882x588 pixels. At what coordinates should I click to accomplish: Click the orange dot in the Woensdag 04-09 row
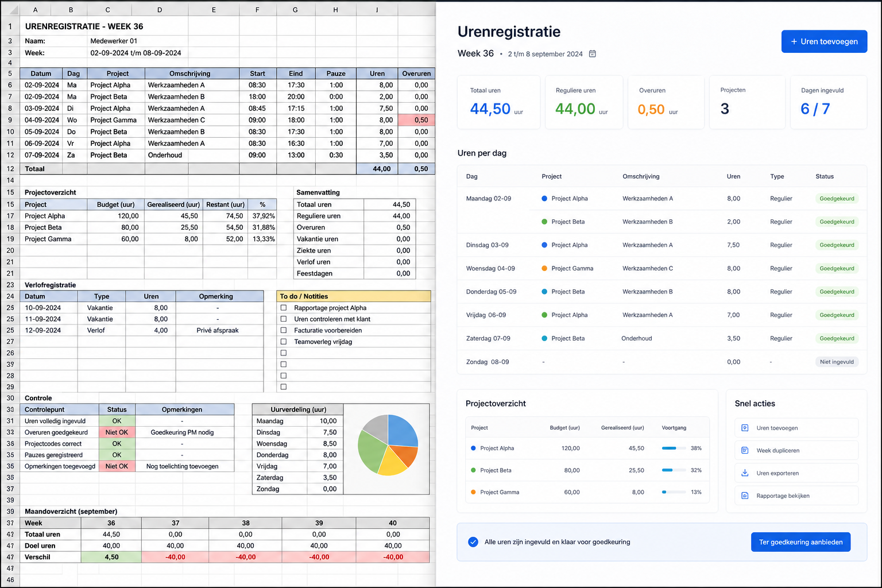point(544,268)
